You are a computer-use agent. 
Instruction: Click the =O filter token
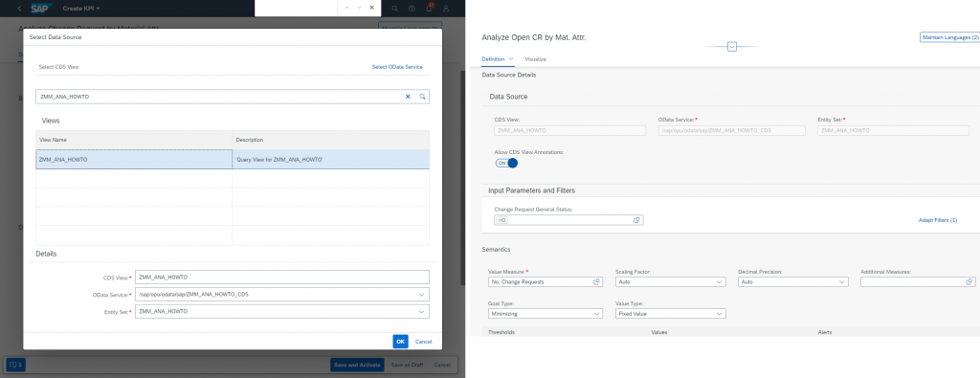(x=501, y=220)
